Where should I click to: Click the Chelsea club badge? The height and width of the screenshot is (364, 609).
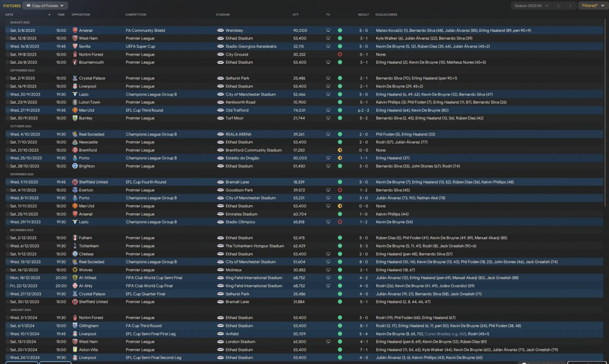[75, 254]
